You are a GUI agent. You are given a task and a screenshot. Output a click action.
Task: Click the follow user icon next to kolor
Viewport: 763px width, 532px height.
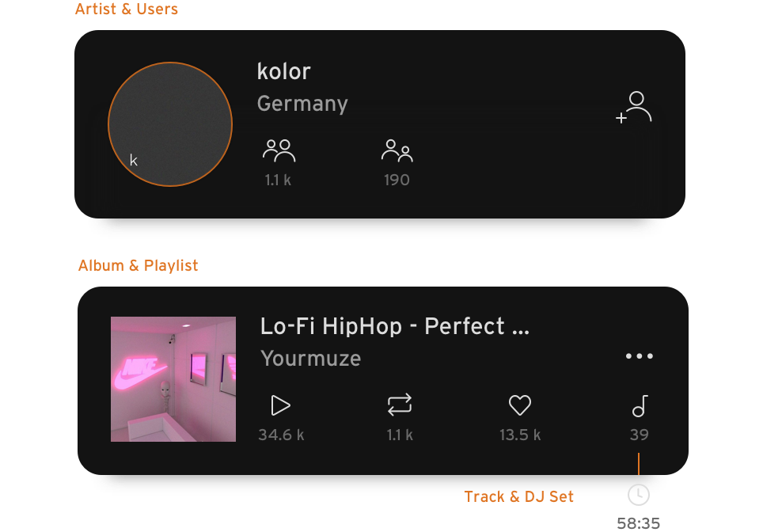[633, 107]
